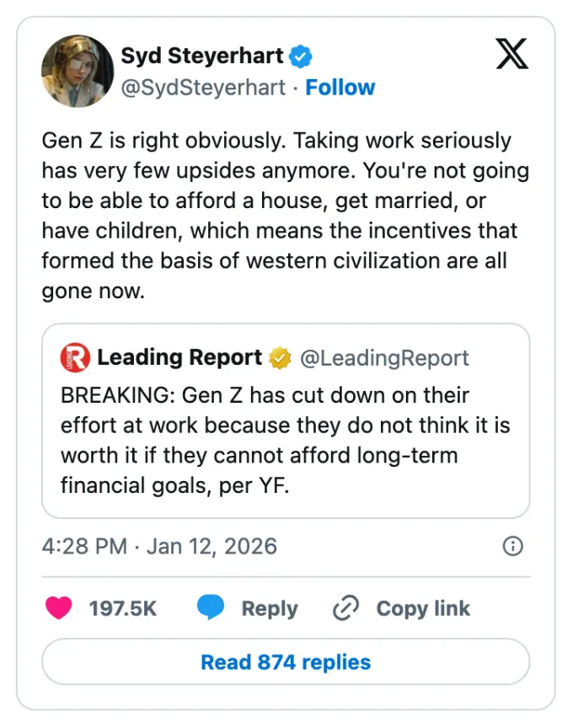The height and width of the screenshot is (728, 578).
Task: Click the Copy link text label
Action: click(x=423, y=608)
